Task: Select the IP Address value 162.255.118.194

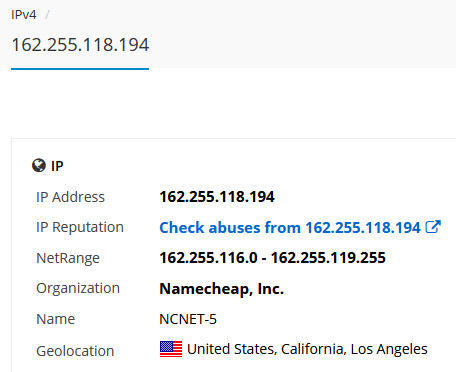Action: pyautogui.click(x=217, y=197)
